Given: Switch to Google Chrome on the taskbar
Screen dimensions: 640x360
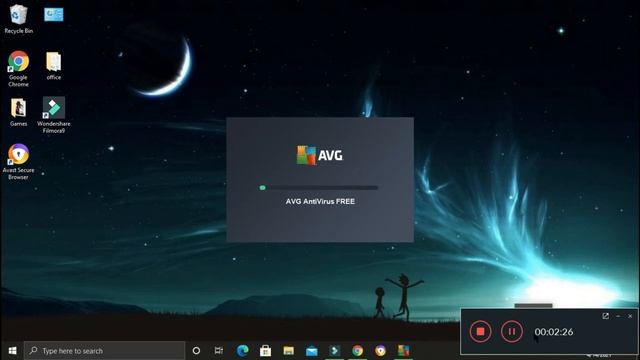Looking at the screenshot, I should [x=358, y=351].
